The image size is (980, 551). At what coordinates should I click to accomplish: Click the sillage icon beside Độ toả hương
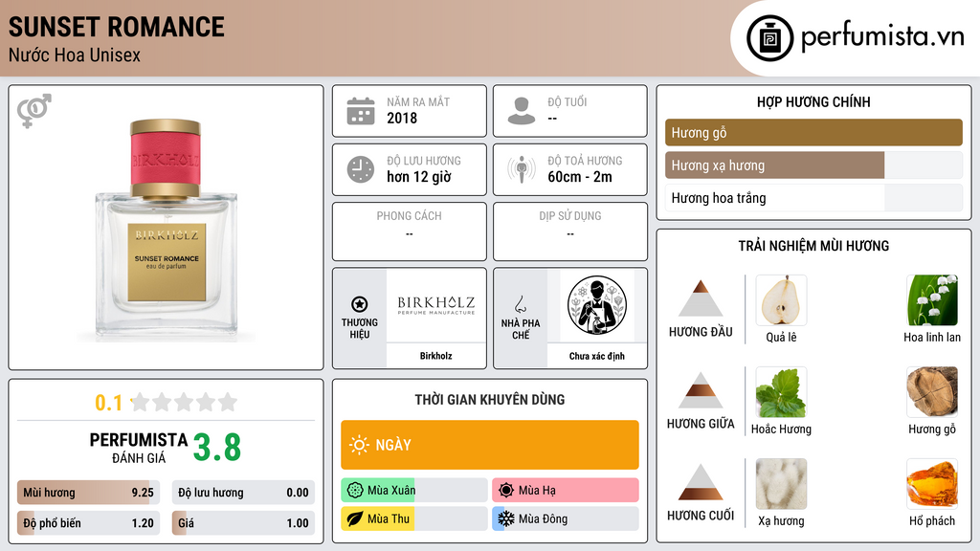pyautogui.click(x=522, y=169)
